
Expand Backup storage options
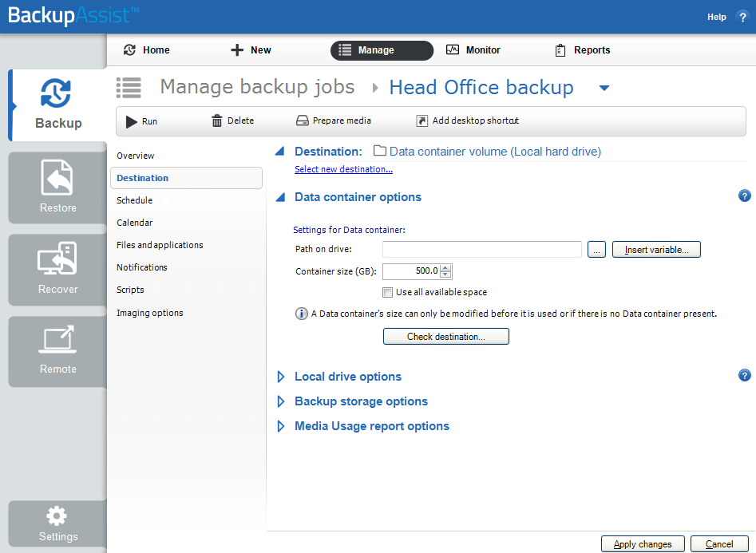tap(281, 401)
